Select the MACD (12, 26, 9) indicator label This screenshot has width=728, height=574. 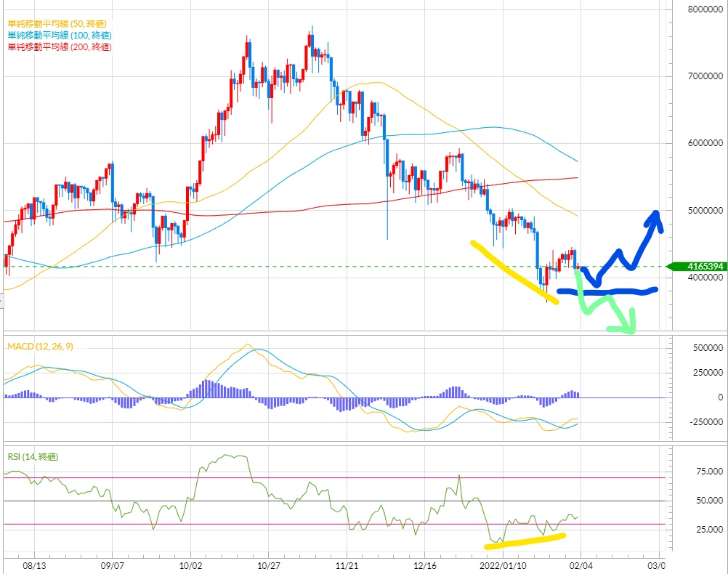click(39, 347)
